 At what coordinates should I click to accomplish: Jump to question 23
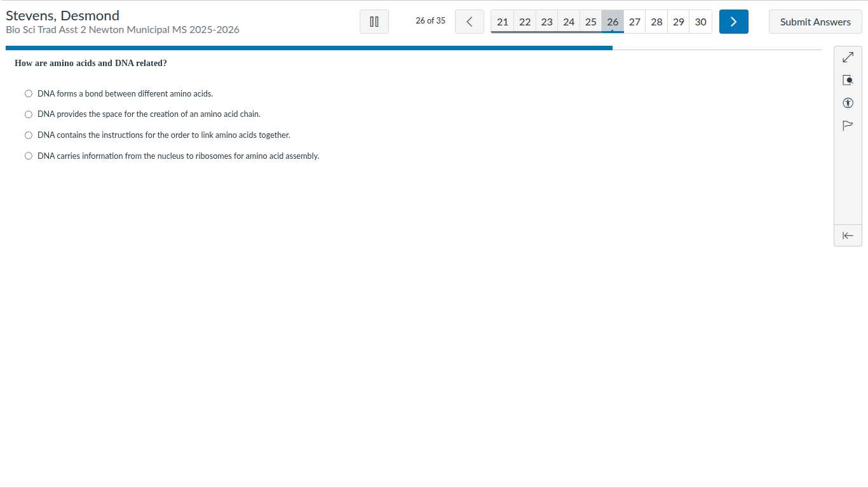pyautogui.click(x=547, y=22)
